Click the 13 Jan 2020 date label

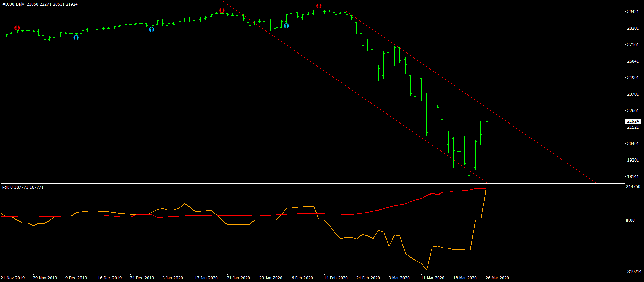[x=206, y=278]
